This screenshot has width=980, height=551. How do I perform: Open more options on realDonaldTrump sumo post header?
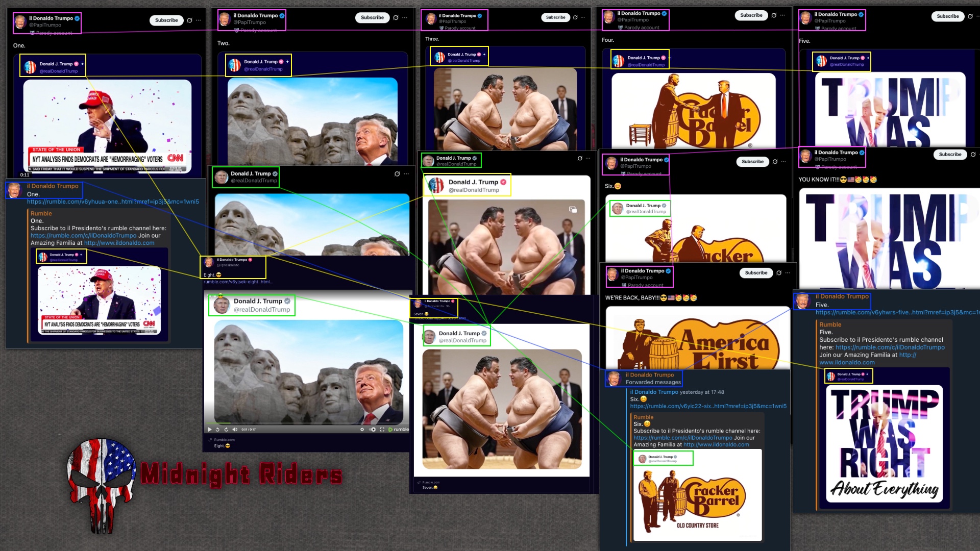588,158
